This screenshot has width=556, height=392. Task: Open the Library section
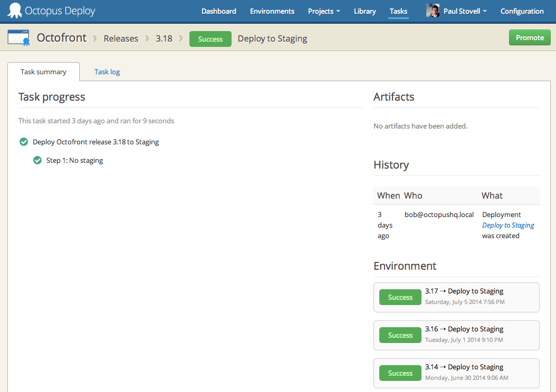(365, 11)
